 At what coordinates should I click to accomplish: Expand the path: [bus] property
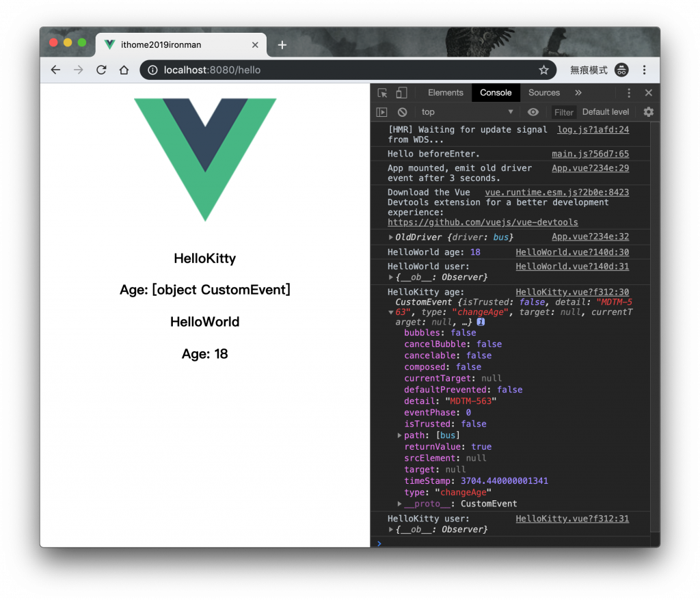[x=399, y=435]
